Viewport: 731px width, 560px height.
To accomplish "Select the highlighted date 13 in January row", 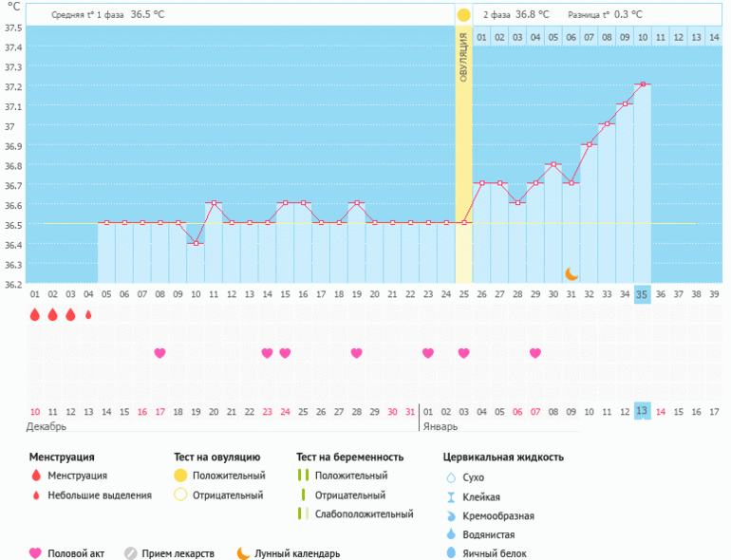I will click(642, 411).
